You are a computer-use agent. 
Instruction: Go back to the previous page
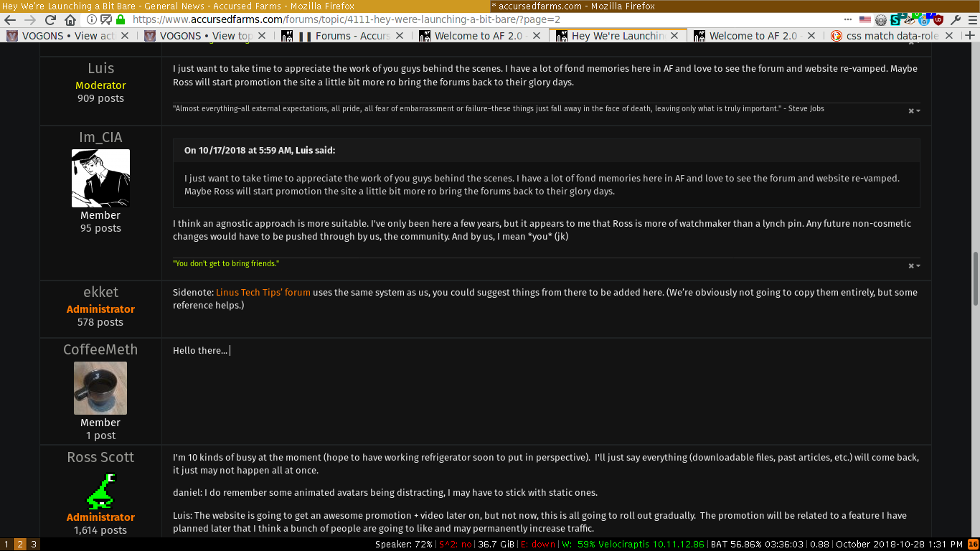(x=10, y=20)
